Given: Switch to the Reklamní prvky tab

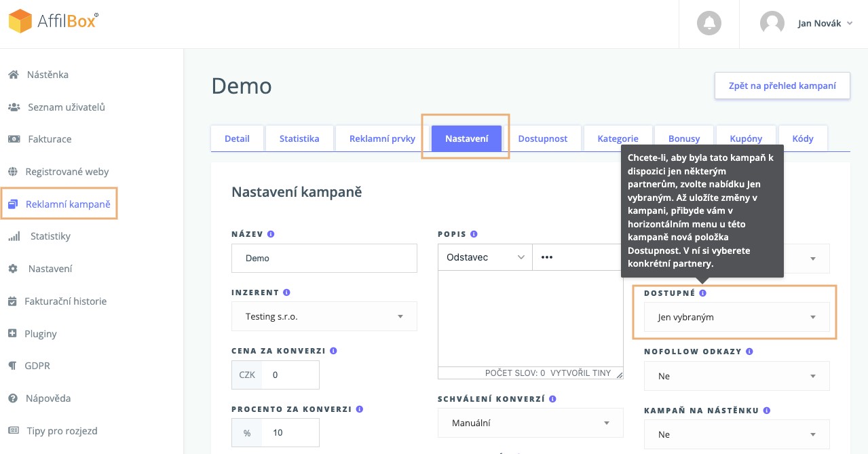Looking at the screenshot, I should [x=382, y=138].
